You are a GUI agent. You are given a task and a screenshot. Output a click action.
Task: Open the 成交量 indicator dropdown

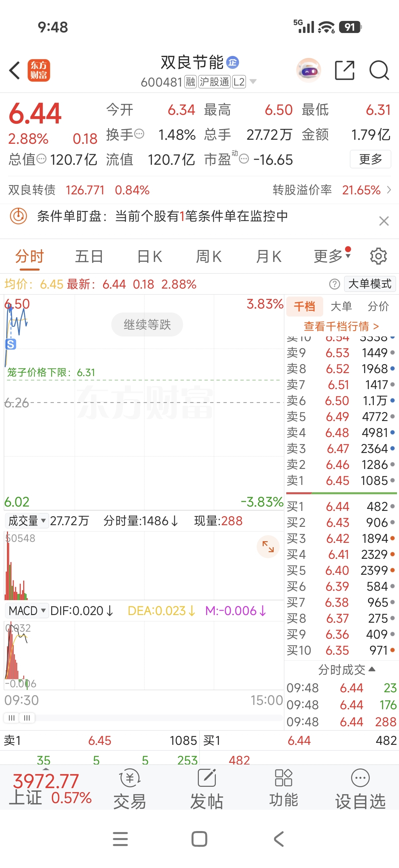(x=27, y=521)
